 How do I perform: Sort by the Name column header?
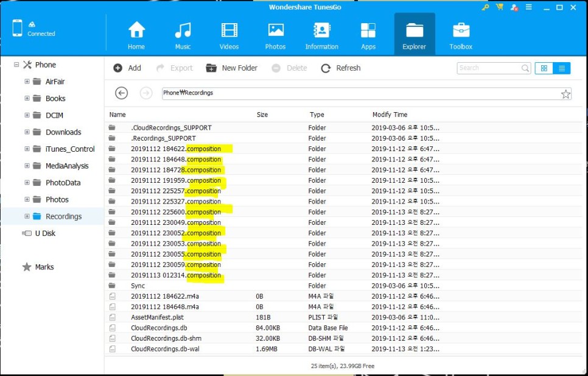click(117, 115)
